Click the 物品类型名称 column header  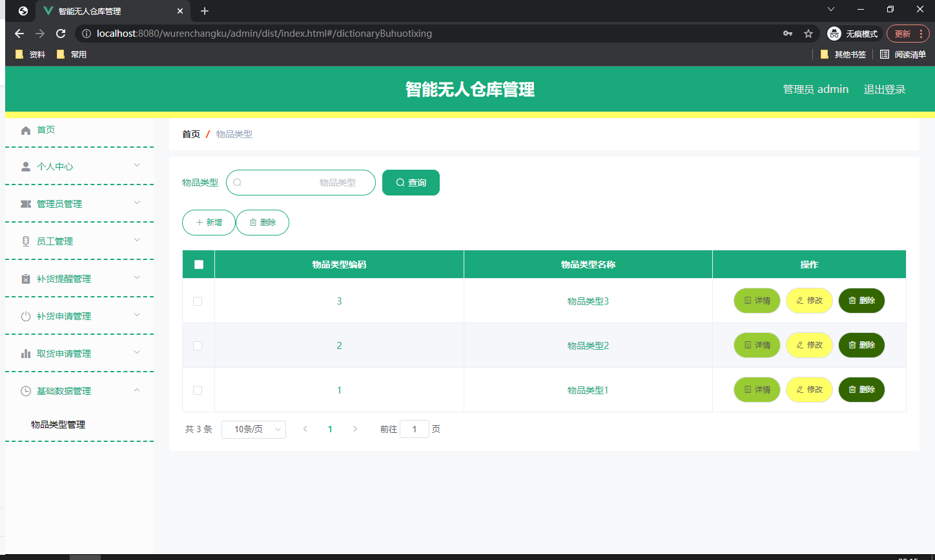pos(588,265)
